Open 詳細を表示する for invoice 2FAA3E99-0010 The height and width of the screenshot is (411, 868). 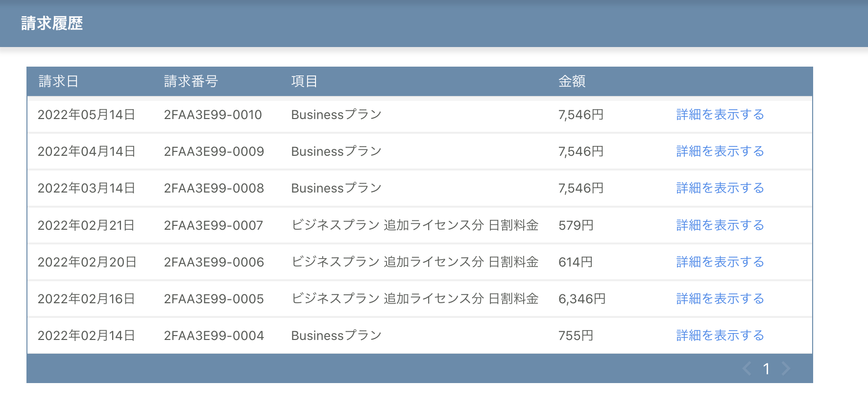click(x=720, y=115)
